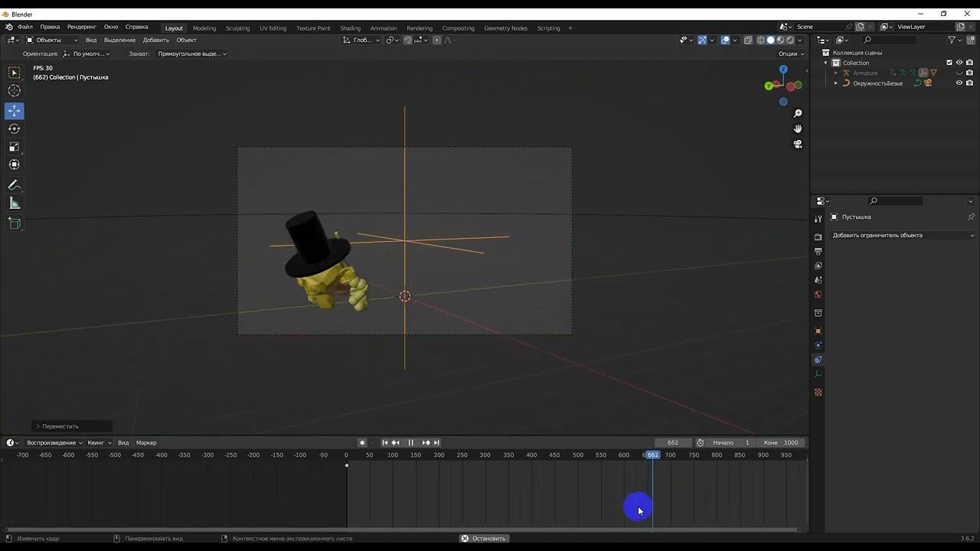Image resolution: width=980 pixels, height=551 pixels.
Task: Jump to the timeline start frame
Action: click(x=385, y=442)
